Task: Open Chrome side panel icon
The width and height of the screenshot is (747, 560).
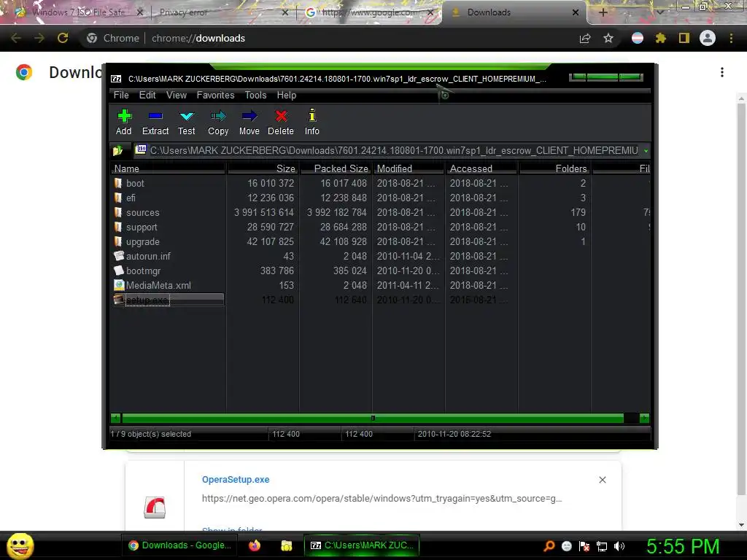Action: [684, 38]
